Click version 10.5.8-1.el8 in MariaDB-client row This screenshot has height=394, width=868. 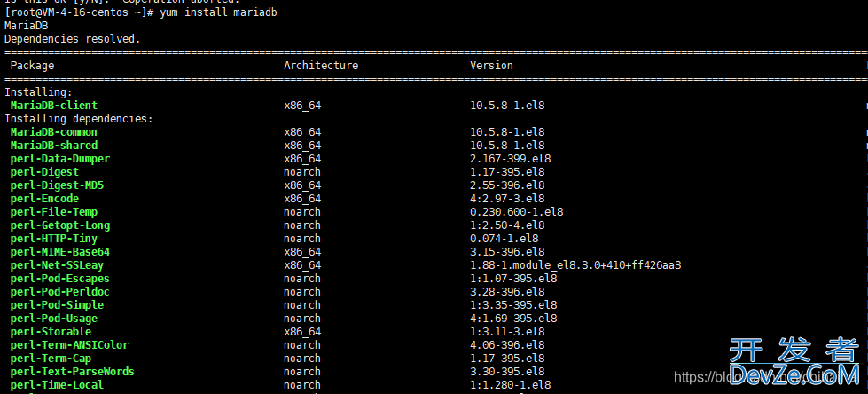508,106
